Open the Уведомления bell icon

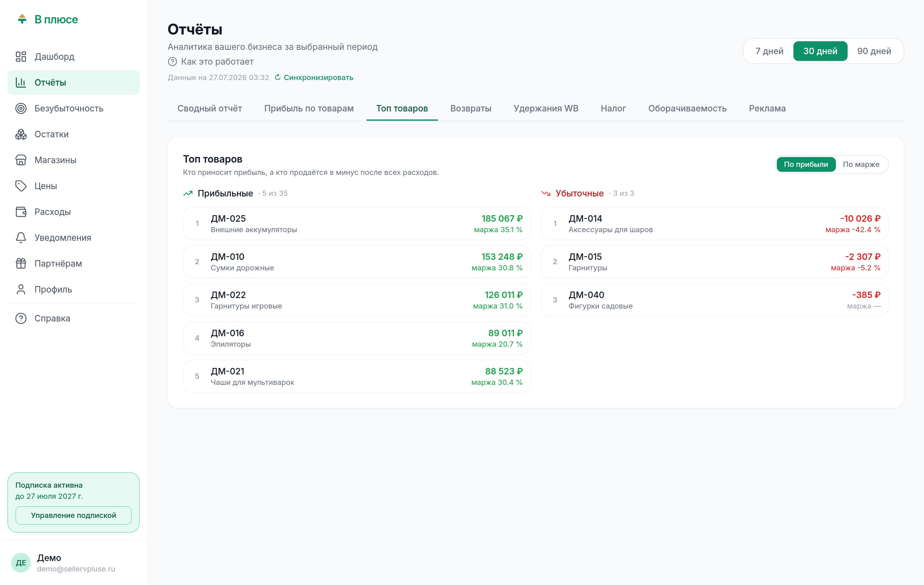coord(21,238)
